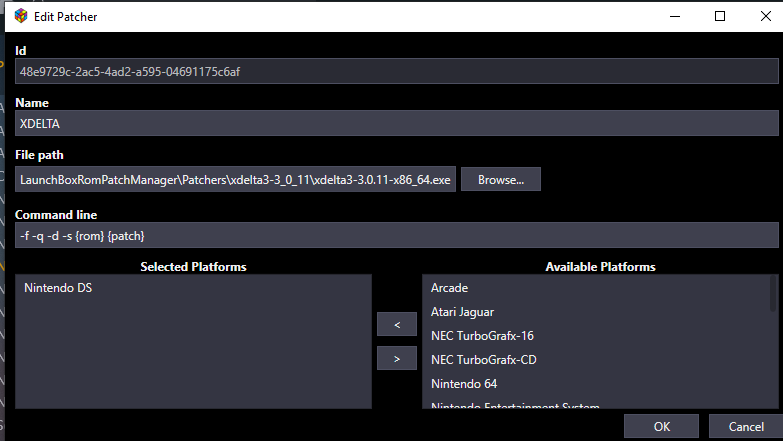Click the Id text field
This screenshot has width=783, height=441.
tap(396, 71)
